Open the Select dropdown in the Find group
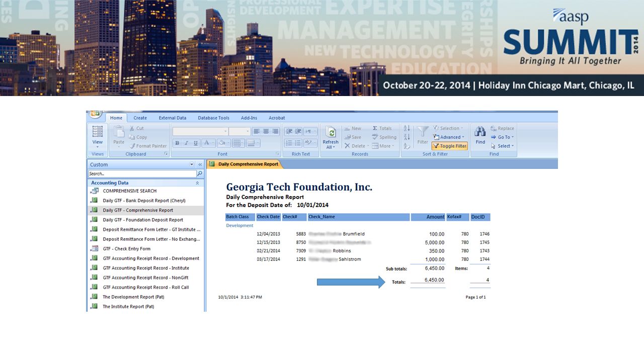This screenshot has height=362, width=644. point(502,146)
